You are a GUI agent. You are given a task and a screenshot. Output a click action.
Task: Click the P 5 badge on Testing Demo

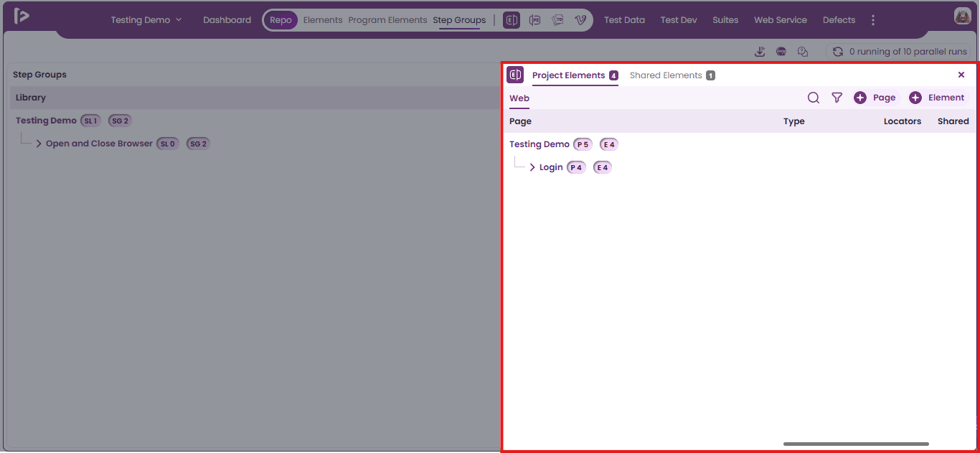(x=583, y=144)
